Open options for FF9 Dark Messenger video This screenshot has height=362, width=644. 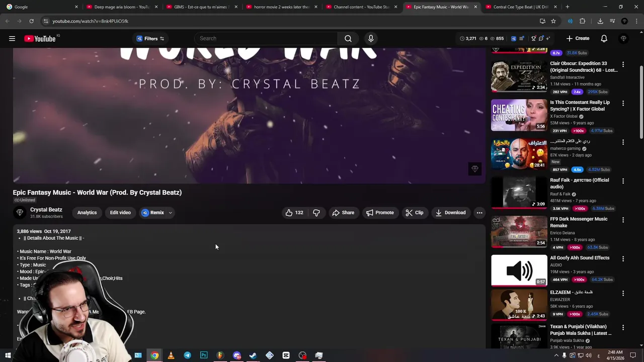pos(623,220)
